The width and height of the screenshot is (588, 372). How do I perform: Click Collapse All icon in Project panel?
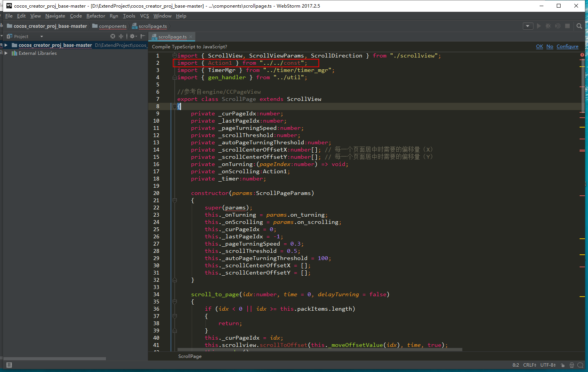pos(121,37)
